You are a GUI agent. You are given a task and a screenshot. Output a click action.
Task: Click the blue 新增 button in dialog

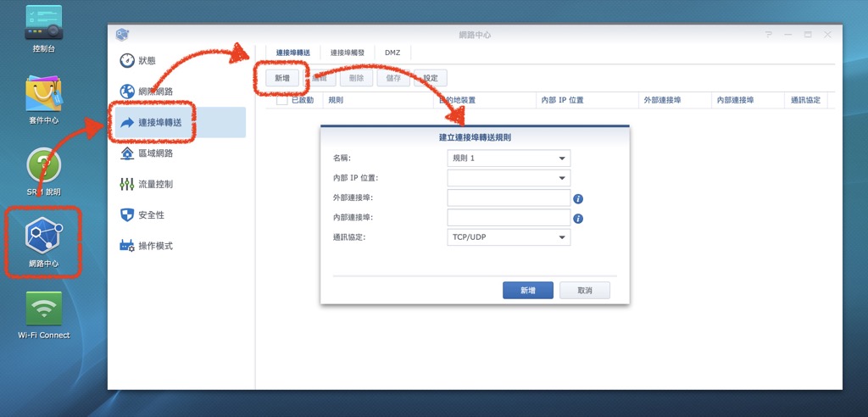click(527, 290)
